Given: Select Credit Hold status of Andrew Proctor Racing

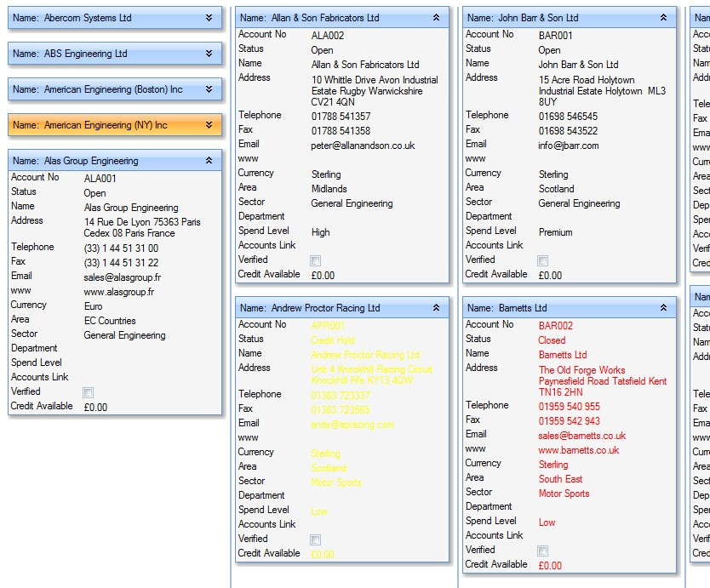Looking at the screenshot, I should [x=333, y=340].
